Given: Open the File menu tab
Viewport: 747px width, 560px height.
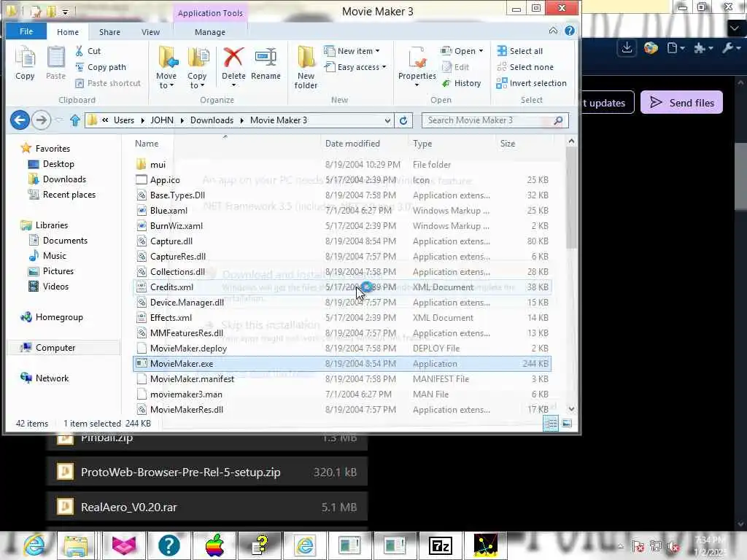Looking at the screenshot, I should tap(26, 31).
